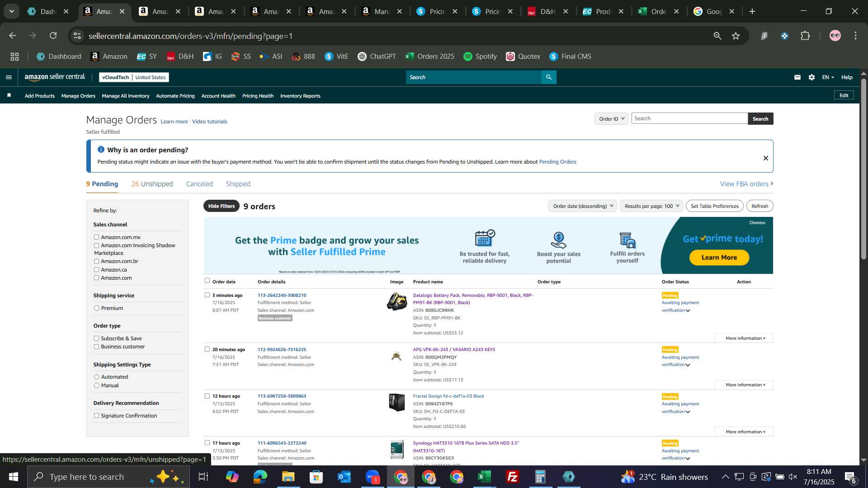
Task: Switch to the 26 Unshipped tab
Action: pyautogui.click(x=152, y=184)
